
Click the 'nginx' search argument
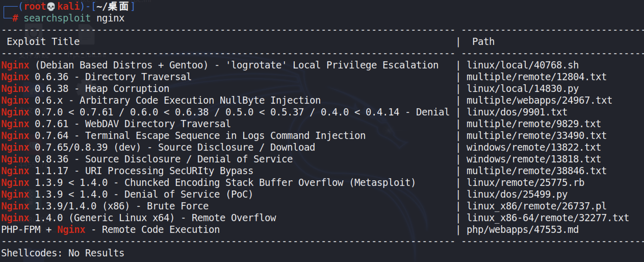[110, 18]
